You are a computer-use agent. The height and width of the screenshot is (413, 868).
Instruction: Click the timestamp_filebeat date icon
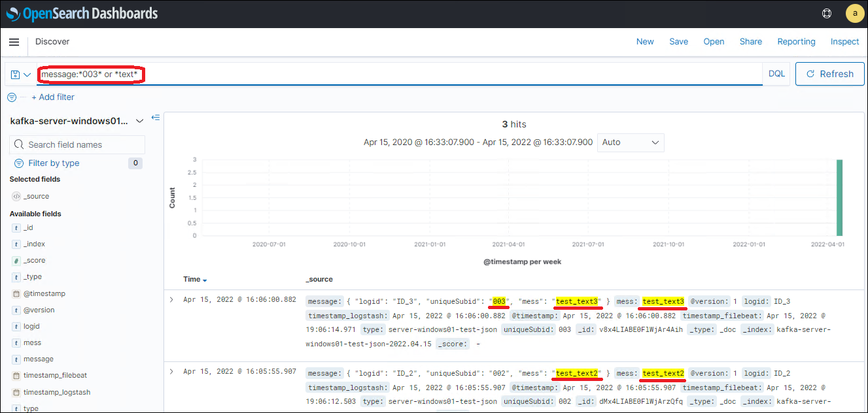tap(16, 376)
